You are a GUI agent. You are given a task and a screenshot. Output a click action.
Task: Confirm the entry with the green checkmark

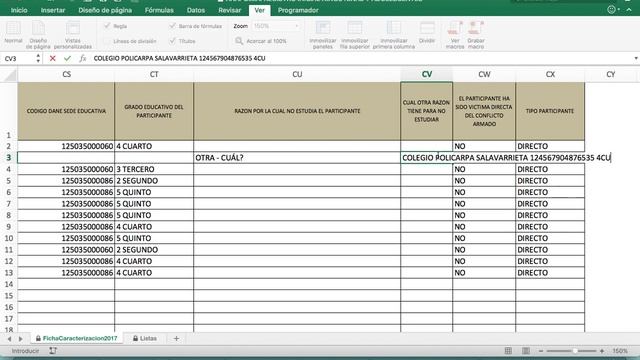pos(67,58)
